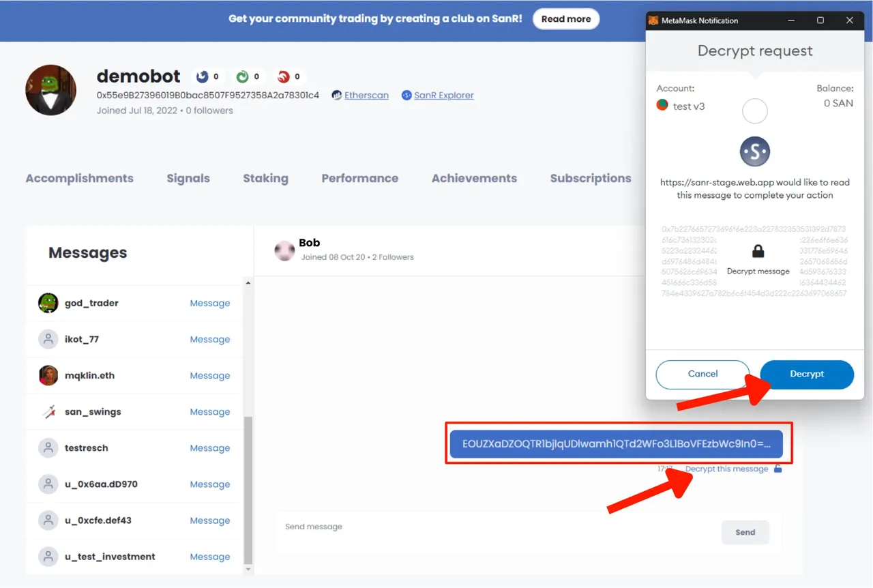Click the test v3 account identicon
This screenshot has width=873, height=588.
tap(662, 105)
